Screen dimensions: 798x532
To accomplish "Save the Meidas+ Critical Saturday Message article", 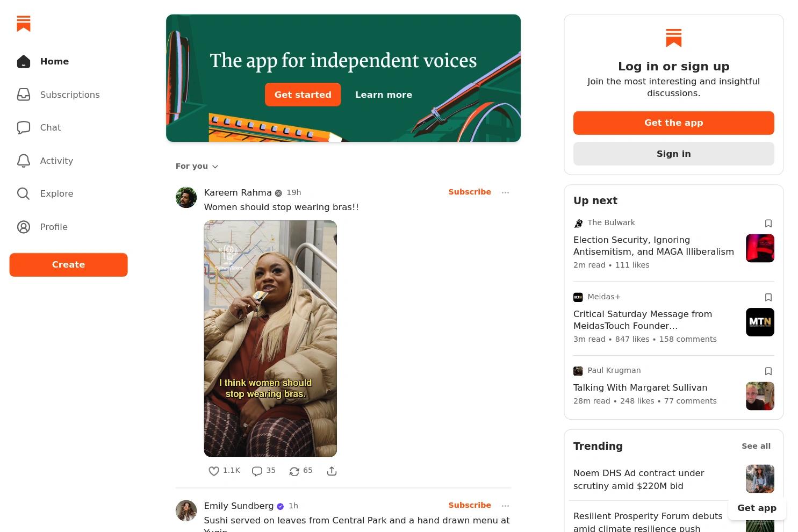I will pyautogui.click(x=768, y=298).
